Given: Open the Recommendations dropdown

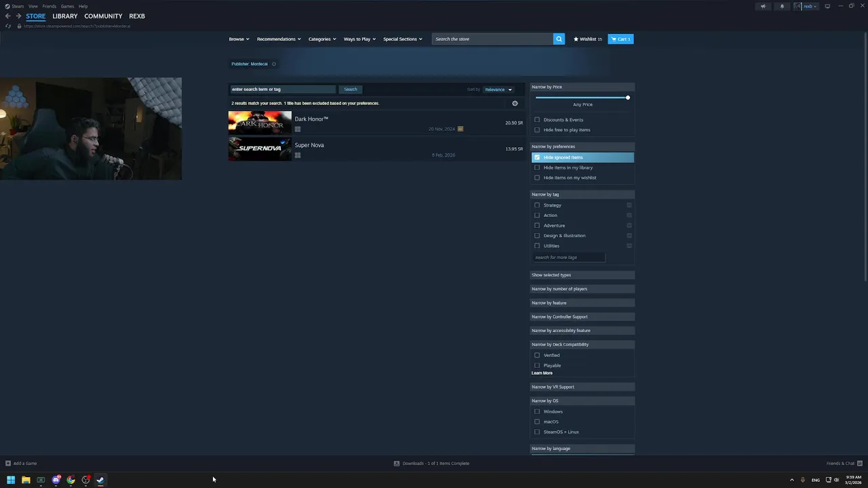Looking at the screenshot, I should (279, 39).
